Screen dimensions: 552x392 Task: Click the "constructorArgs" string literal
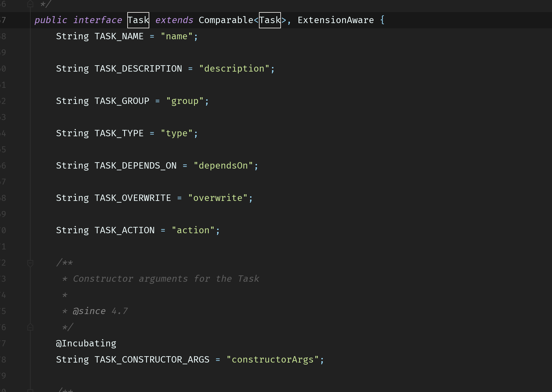[273, 360]
